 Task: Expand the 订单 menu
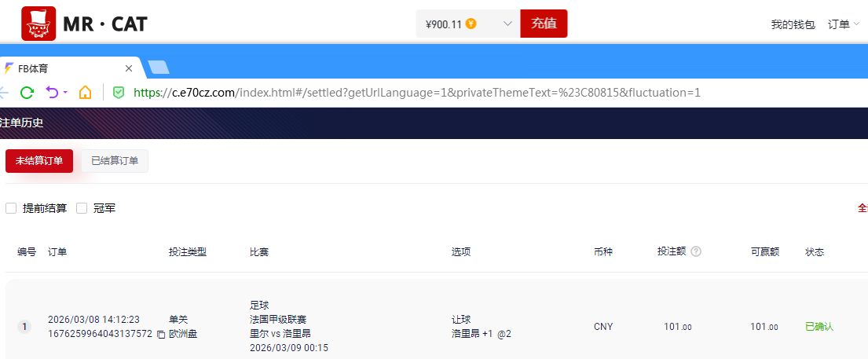pyautogui.click(x=844, y=24)
